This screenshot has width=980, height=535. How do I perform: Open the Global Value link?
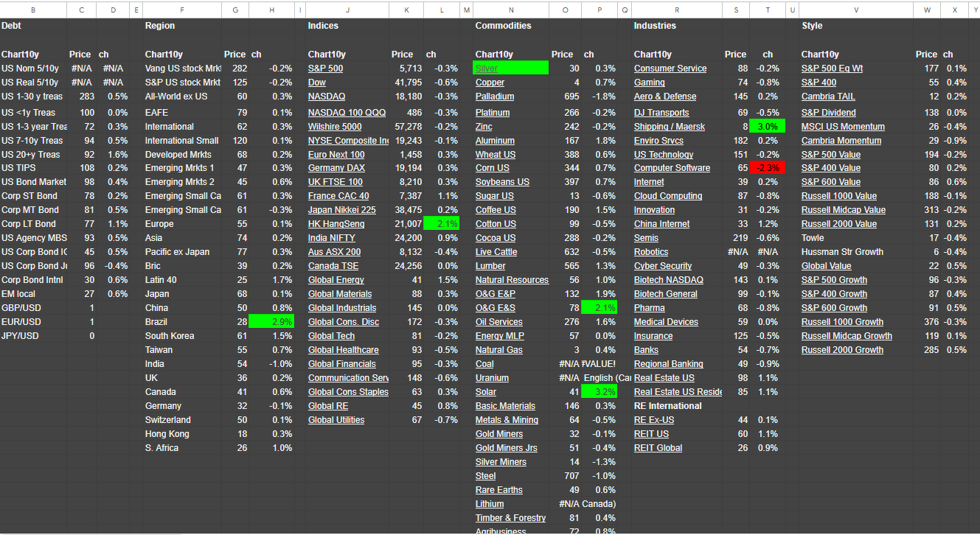[826, 266]
